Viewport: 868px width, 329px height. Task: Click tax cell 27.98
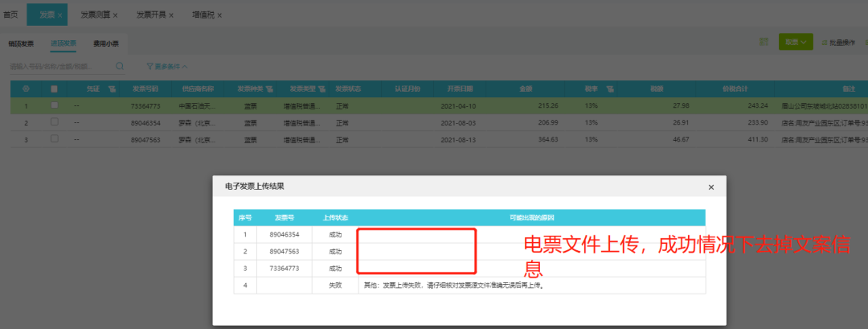(x=681, y=105)
